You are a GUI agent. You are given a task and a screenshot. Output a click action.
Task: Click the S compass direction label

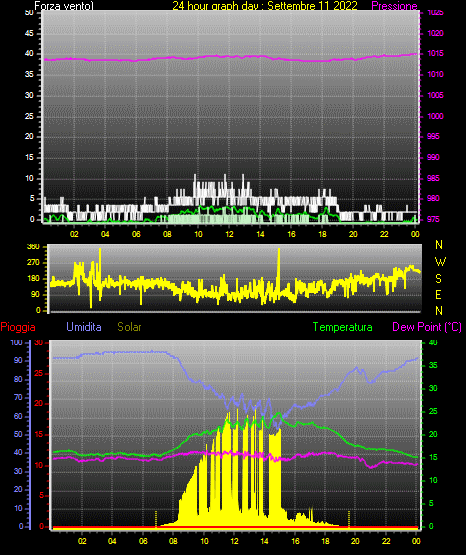(x=438, y=279)
